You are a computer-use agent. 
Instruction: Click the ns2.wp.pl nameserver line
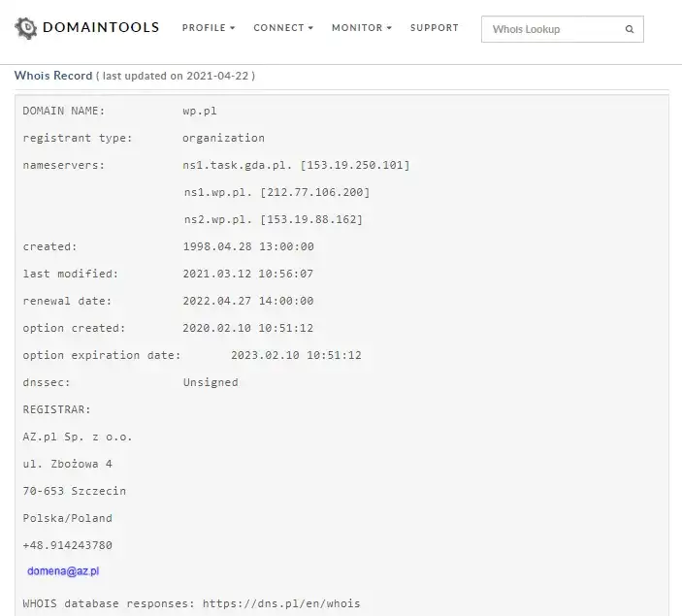[x=273, y=219]
